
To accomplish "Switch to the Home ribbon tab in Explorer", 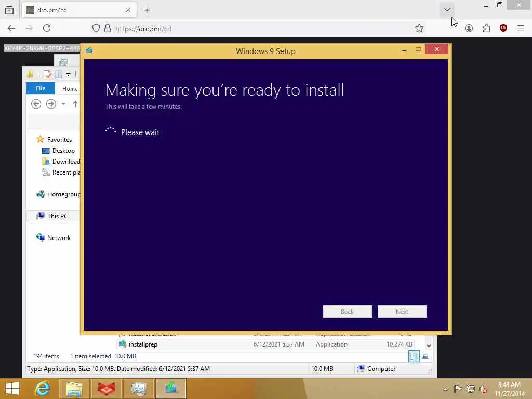I will click(x=70, y=88).
